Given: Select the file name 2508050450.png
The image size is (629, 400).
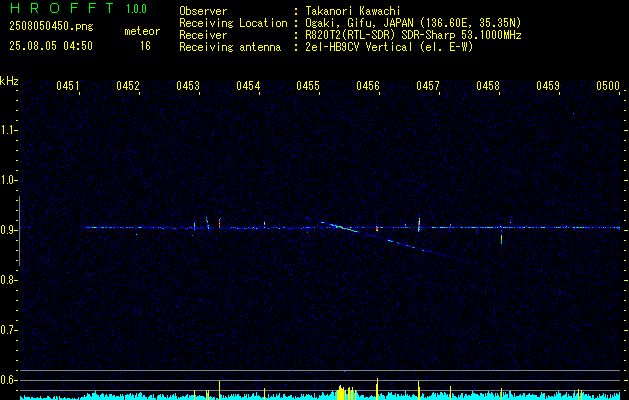Looking at the screenshot, I should tap(51, 26).
